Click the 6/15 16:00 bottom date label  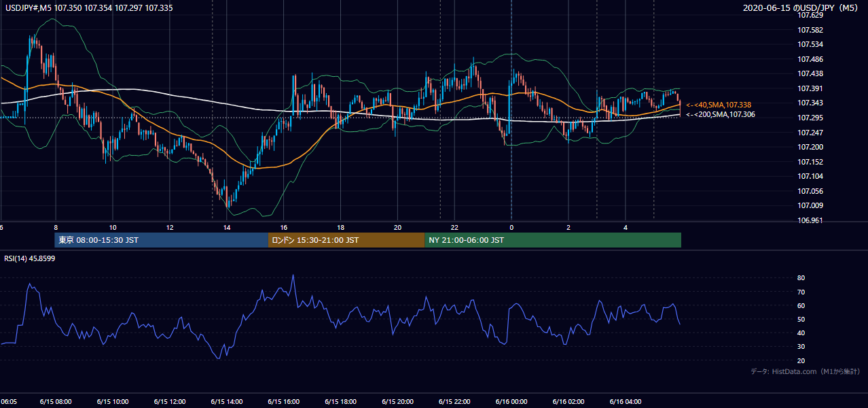284,402
